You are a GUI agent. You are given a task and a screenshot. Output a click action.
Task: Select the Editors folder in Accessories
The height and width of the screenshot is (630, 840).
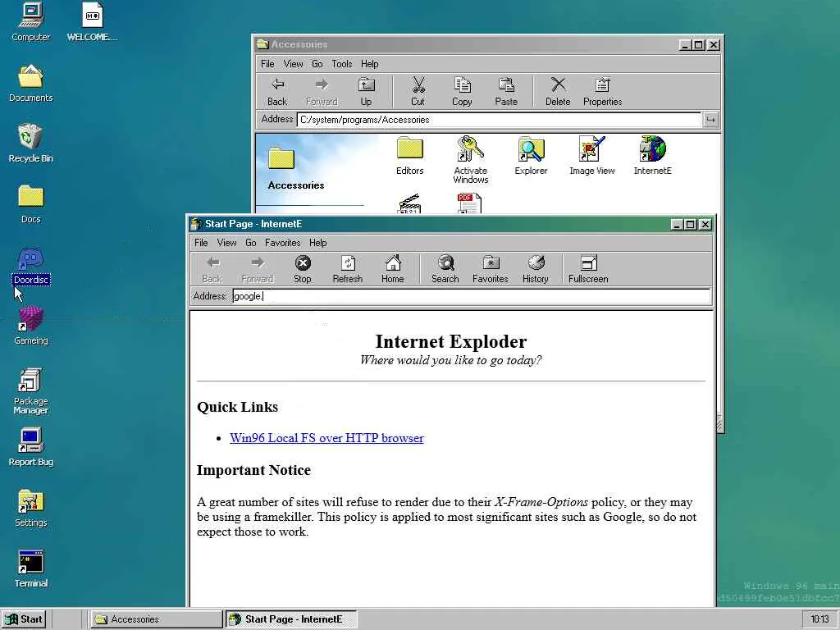pyautogui.click(x=410, y=155)
